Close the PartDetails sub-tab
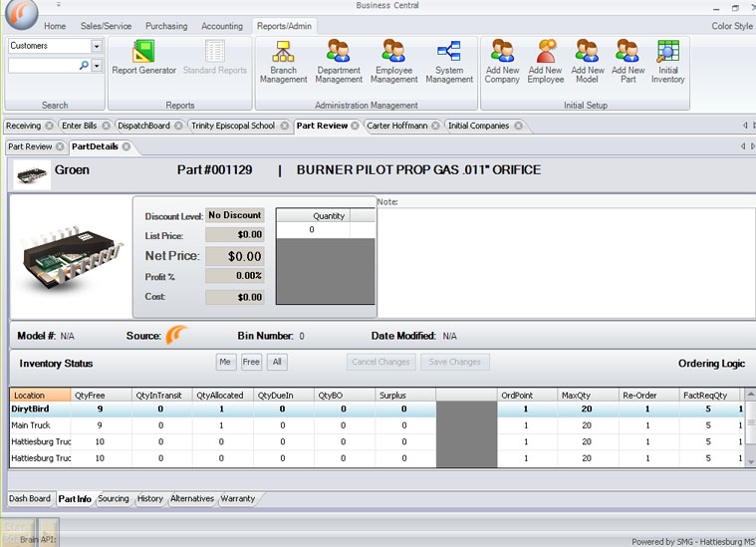Image resolution: width=756 pixels, height=547 pixels. tap(126, 146)
